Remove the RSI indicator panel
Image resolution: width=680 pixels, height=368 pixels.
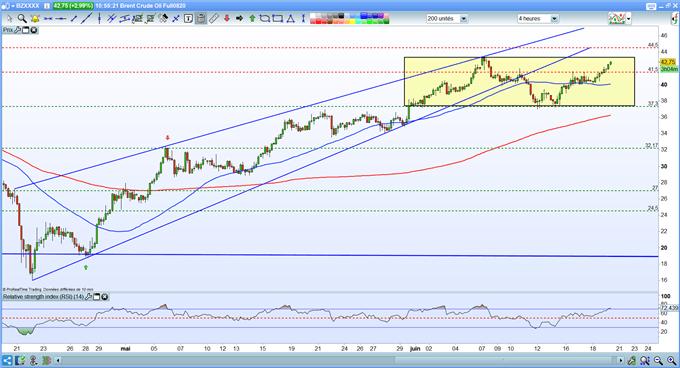[105, 297]
